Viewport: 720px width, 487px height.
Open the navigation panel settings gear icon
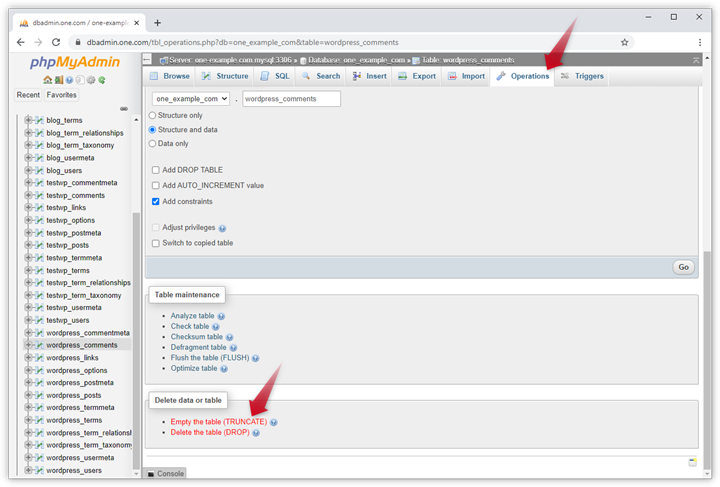point(91,80)
